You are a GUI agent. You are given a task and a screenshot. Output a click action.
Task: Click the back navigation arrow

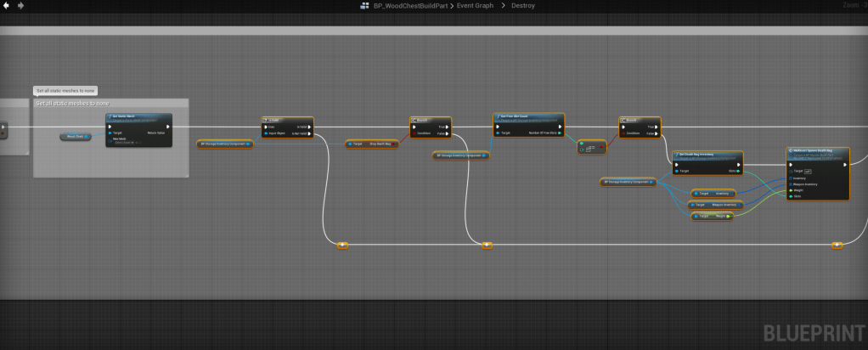6,6
